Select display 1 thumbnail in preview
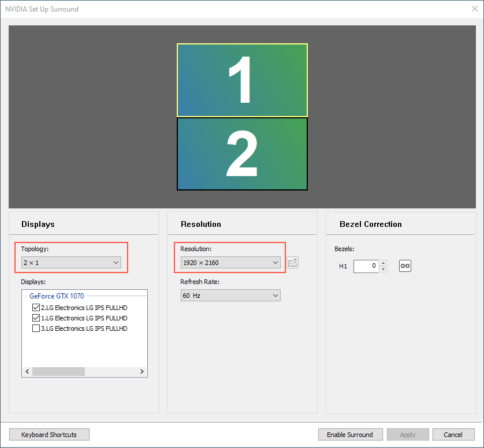The height and width of the screenshot is (448, 484). click(x=243, y=80)
